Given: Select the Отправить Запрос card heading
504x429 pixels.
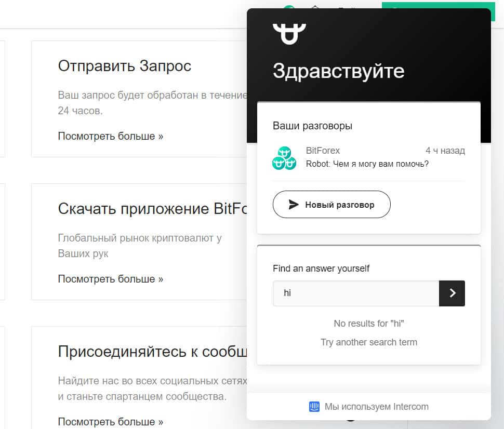Looking at the screenshot, I should click(x=124, y=66).
